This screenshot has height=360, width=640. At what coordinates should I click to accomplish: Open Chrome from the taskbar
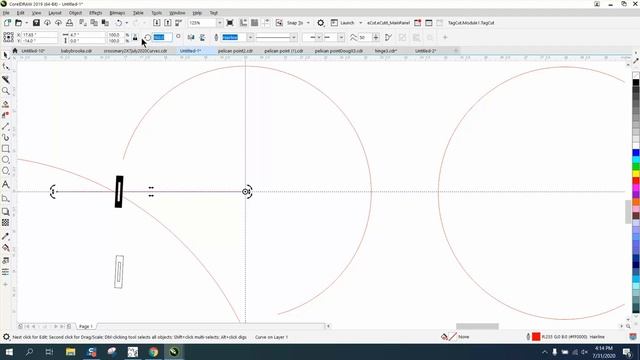click(x=153, y=352)
